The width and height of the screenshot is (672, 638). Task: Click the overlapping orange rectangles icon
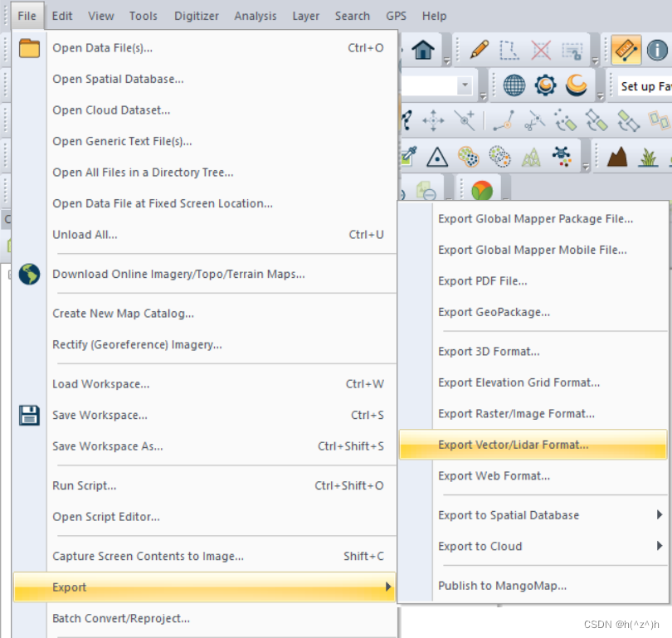click(660, 120)
